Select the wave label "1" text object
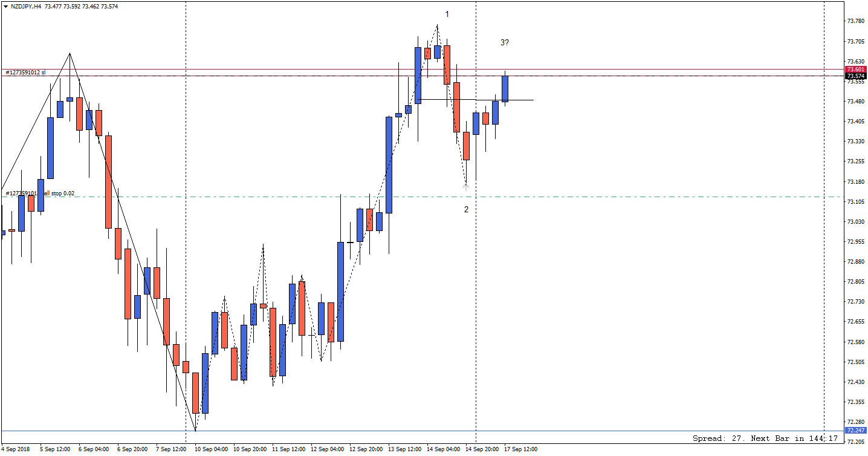 (x=447, y=14)
